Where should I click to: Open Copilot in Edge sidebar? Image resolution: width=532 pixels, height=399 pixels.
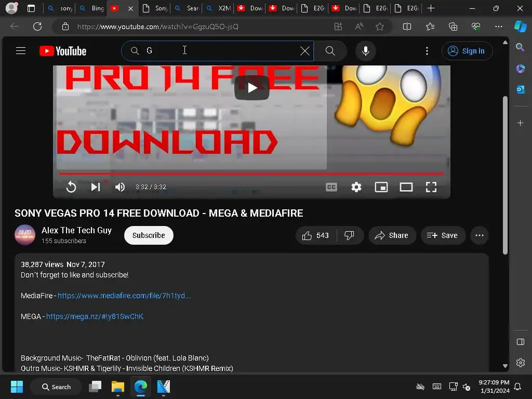point(520,26)
